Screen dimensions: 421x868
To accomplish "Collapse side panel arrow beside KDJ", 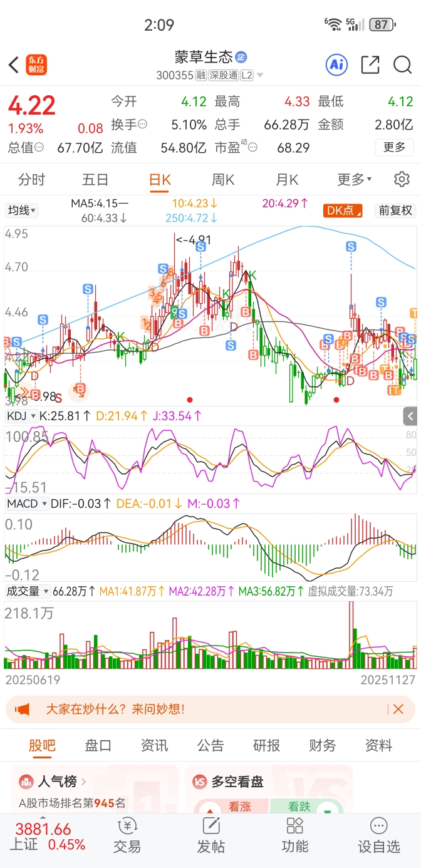I will 410,416.
